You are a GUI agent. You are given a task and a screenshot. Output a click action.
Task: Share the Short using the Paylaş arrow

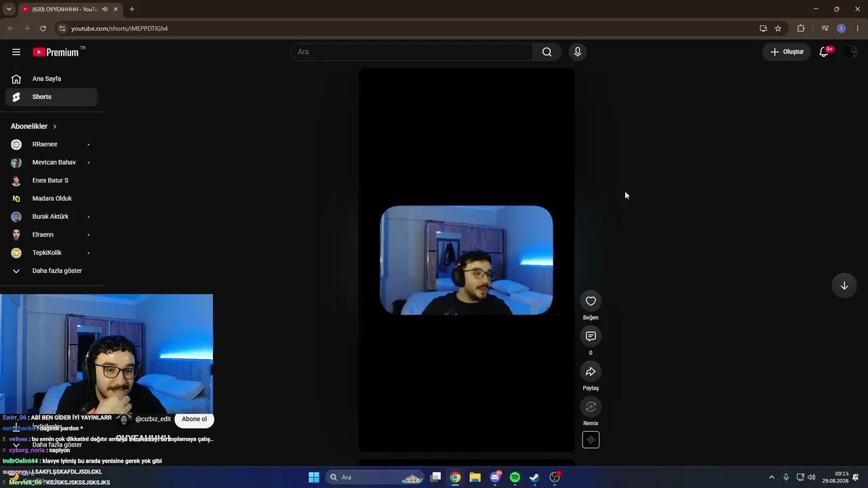[x=591, y=372]
